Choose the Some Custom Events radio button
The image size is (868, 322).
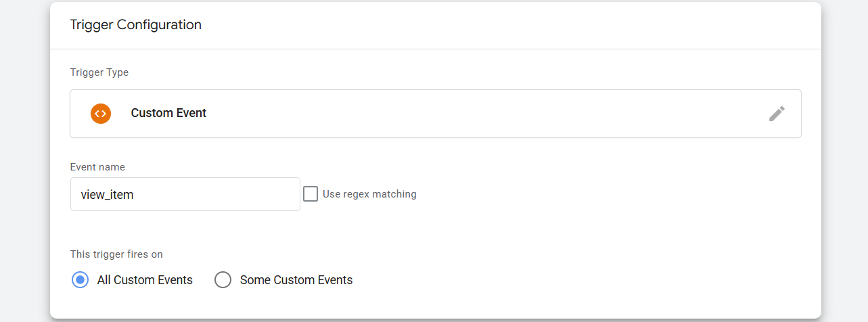tap(223, 280)
